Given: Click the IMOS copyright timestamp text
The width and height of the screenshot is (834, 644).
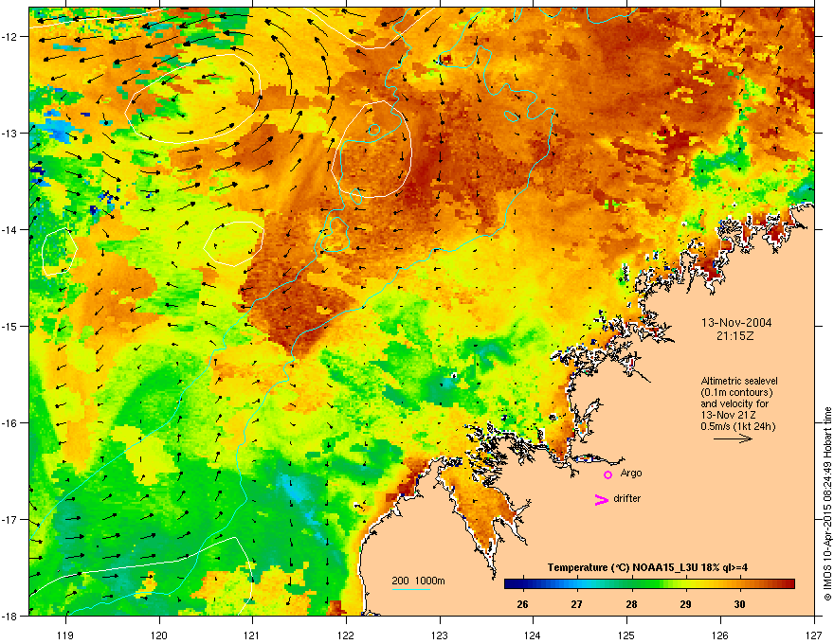Looking at the screenshot, I should pos(827,504).
